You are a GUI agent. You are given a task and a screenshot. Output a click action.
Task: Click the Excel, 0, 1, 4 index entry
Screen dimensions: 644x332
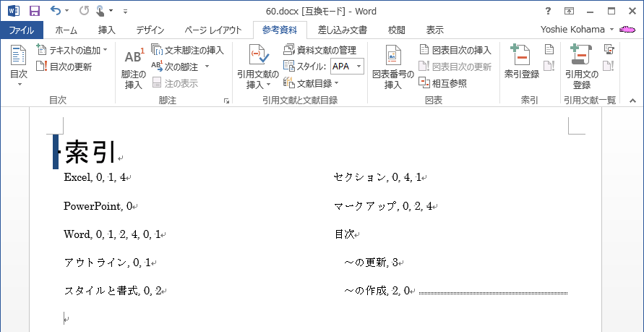tap(95, 177)
